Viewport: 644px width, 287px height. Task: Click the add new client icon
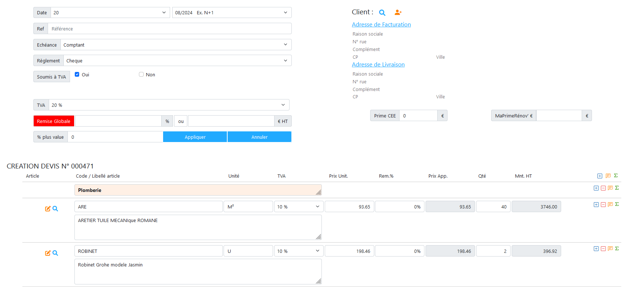(398, 12)
